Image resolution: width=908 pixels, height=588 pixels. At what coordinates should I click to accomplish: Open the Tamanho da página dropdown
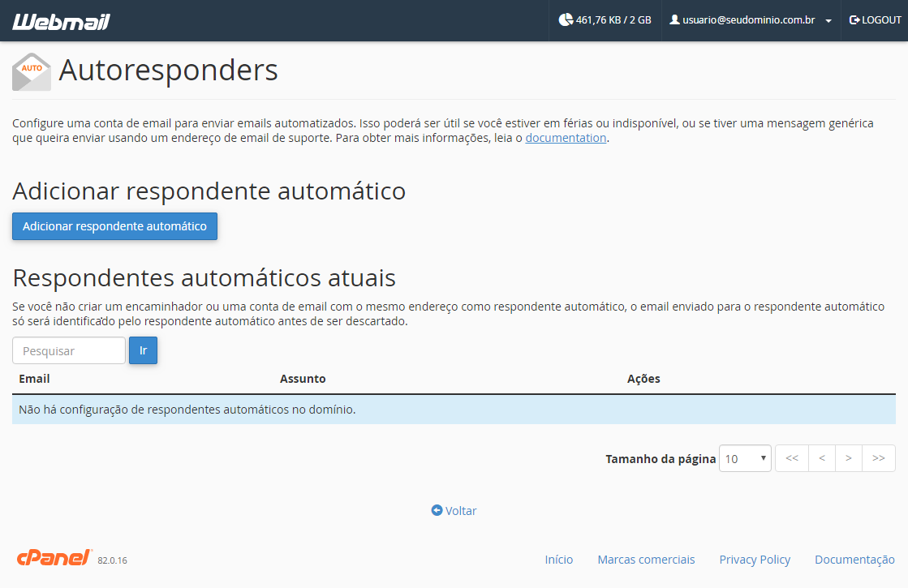[745, 458]
